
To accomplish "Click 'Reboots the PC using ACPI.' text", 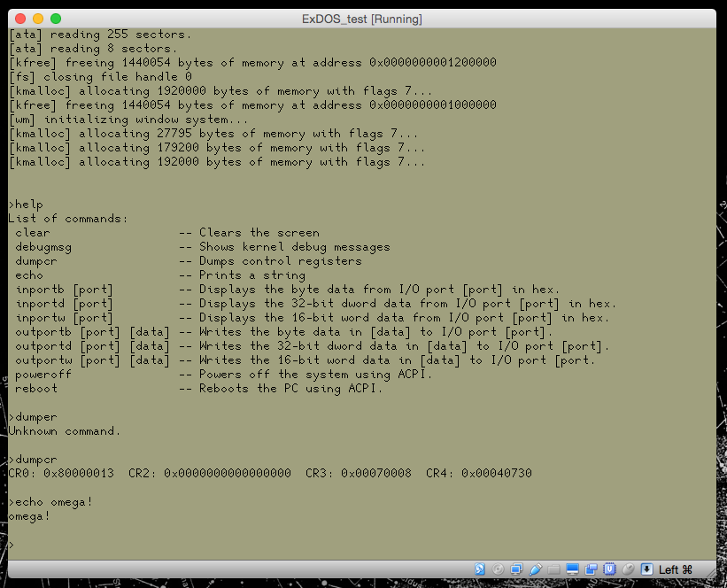I will pyautogui.click(x=290, y=389).
